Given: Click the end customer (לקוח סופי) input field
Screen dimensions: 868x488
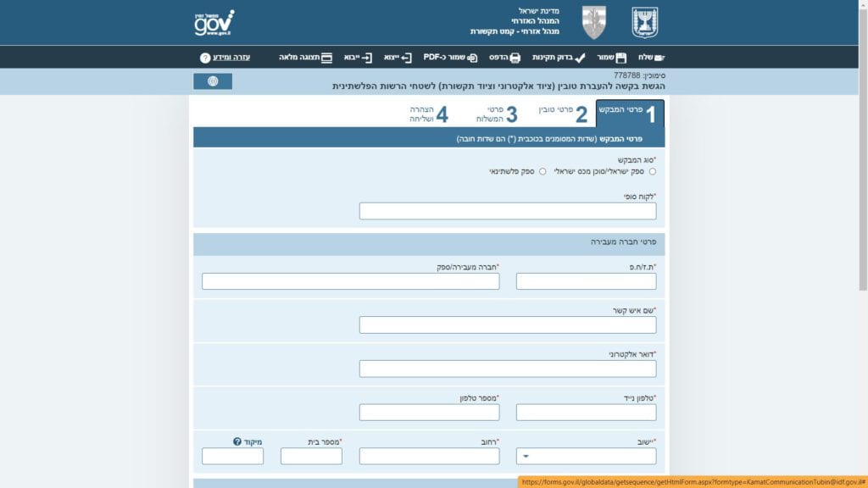Looking at the screenshot, I should click(508, 211).
